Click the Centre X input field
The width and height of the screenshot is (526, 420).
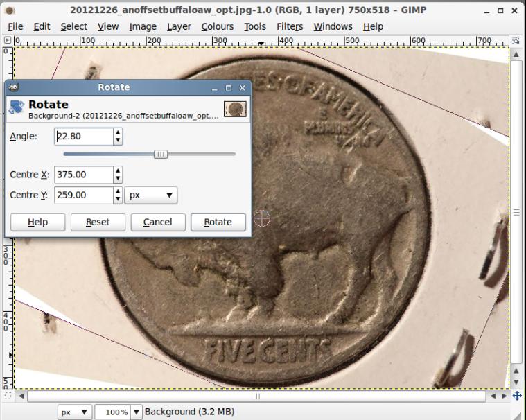pyautogui.click(x=84, y=175)
